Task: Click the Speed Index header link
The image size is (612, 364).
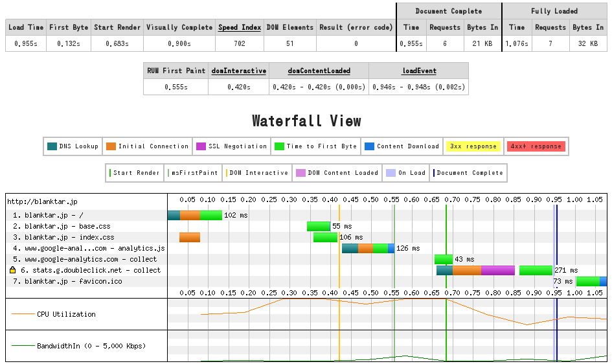Action: (240, 27)
